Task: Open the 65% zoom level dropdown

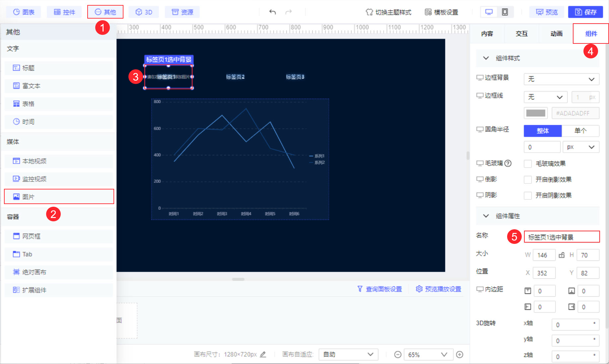Action: click(x=428, y=355)
